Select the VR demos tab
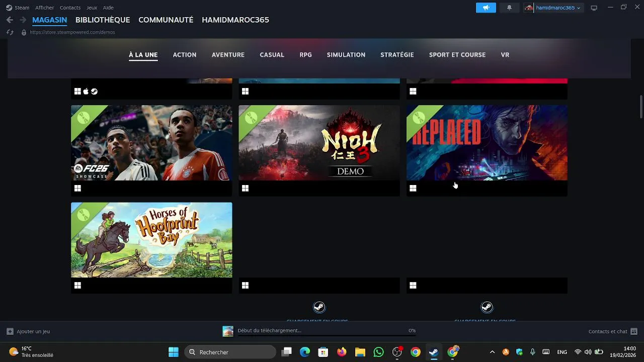The height and width of the screenshot is (362, 644). (505, 55)
